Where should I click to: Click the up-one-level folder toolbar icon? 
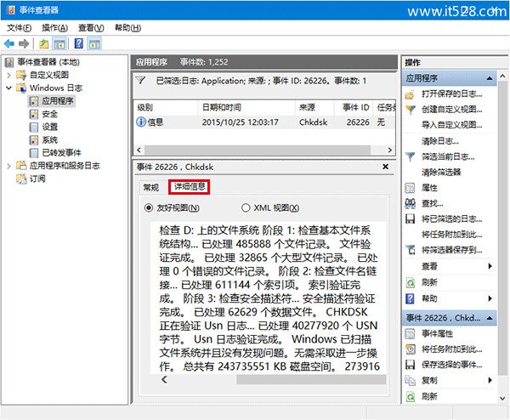click(x=43, y=43)
